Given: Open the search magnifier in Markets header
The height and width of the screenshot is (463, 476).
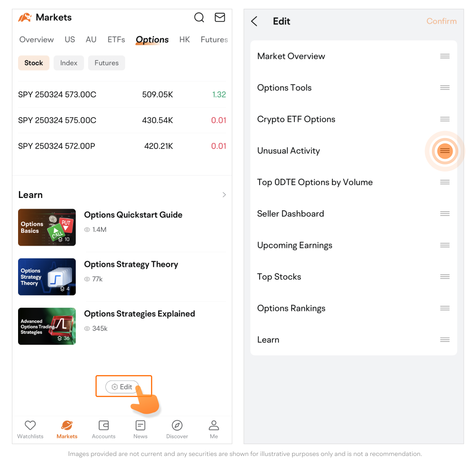Looking at the screenshot, I should [199, 18].
